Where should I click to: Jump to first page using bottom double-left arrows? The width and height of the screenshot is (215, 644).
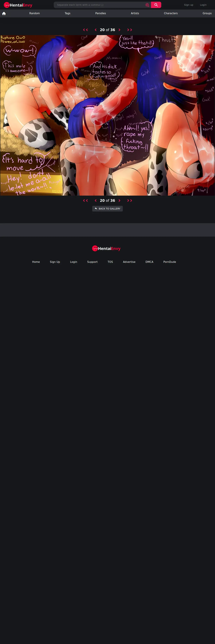(x=85, y=200)
